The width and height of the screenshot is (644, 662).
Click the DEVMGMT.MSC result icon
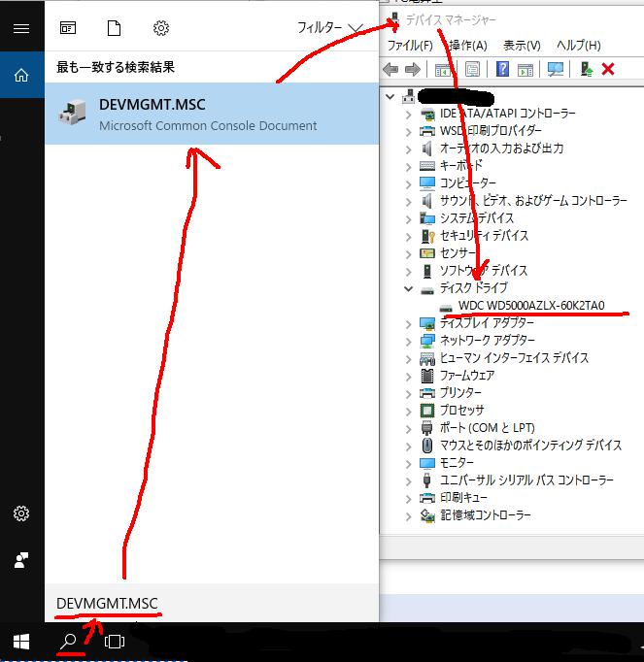pyautogui.click(x=72, y=113)
